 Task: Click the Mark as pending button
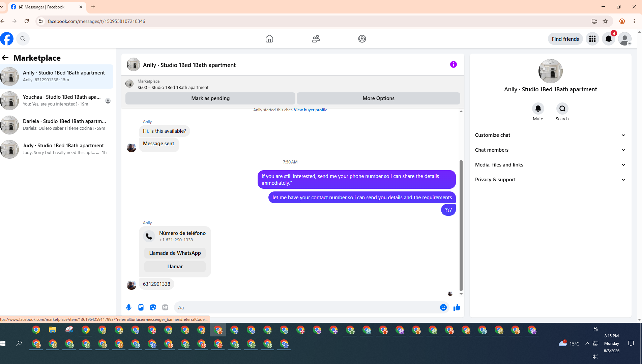[x=210, y=98]
